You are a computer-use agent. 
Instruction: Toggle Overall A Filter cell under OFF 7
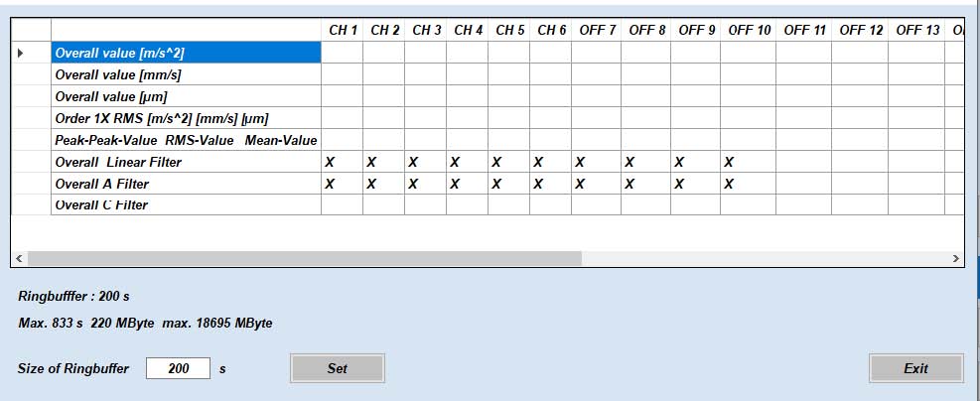pos(596,185)
